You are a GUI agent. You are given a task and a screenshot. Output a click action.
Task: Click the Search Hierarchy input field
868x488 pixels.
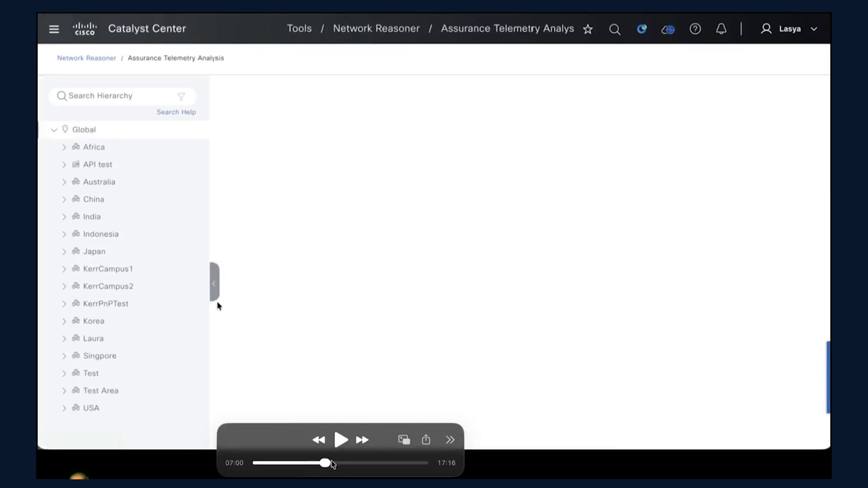[x=122, y=96]
